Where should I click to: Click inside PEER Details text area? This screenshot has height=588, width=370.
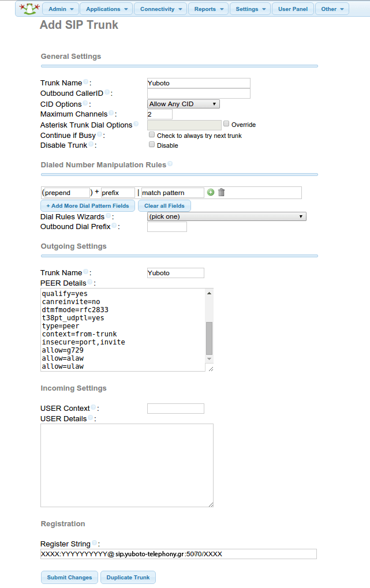tap(123, 330)
